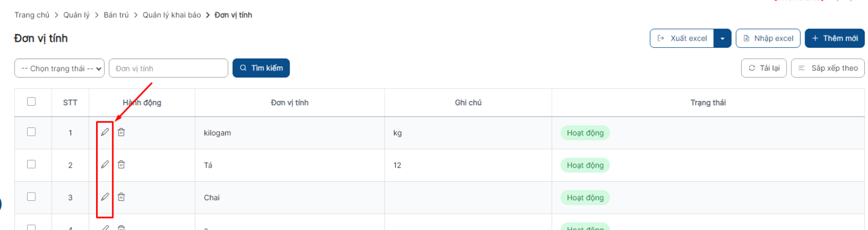Expand the Xuất excel dropdown arrow
868x230 pixels.
(723, 39)
